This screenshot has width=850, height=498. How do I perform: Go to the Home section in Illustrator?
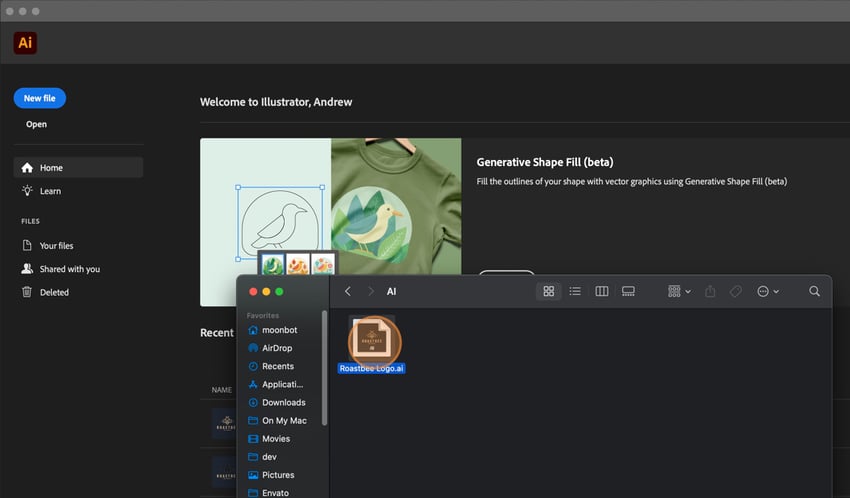tap(78, 167)
